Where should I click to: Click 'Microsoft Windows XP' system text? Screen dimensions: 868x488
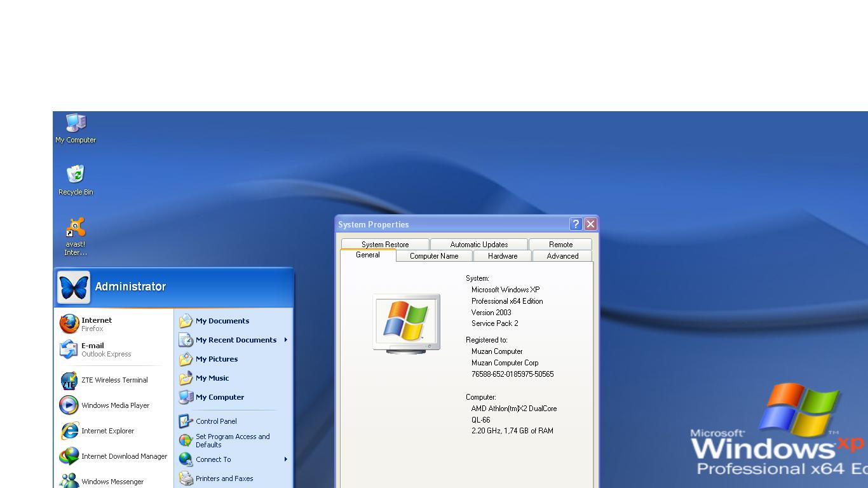coord(506,290)
